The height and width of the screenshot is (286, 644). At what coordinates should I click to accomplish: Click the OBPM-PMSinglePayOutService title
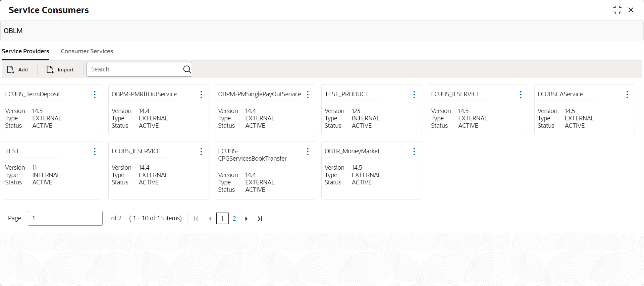(260, 94)
